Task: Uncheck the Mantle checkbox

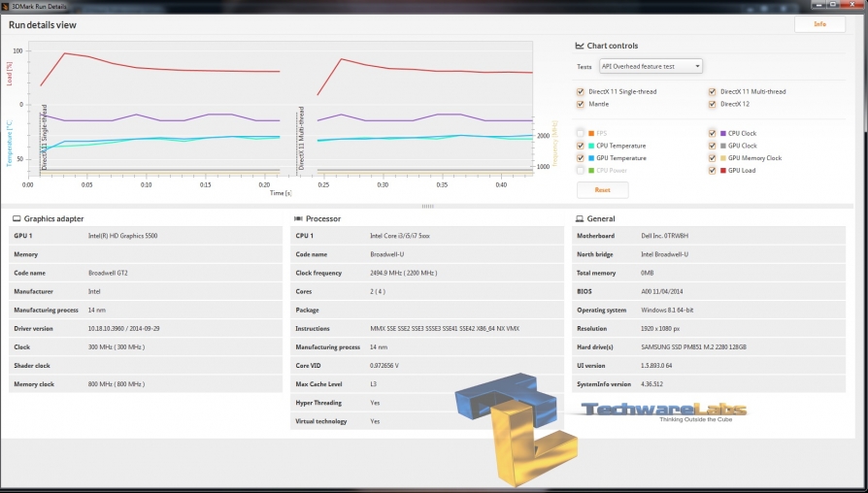Action: 581,104
